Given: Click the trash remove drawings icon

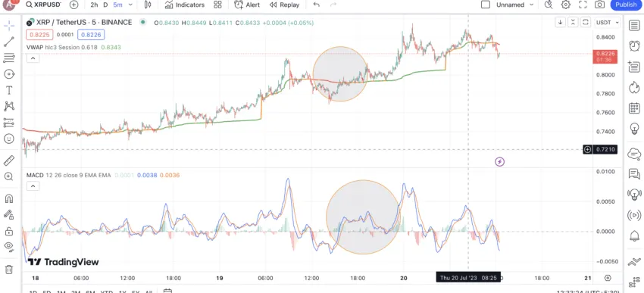Looking at the screenshot, I should point(9,270).
